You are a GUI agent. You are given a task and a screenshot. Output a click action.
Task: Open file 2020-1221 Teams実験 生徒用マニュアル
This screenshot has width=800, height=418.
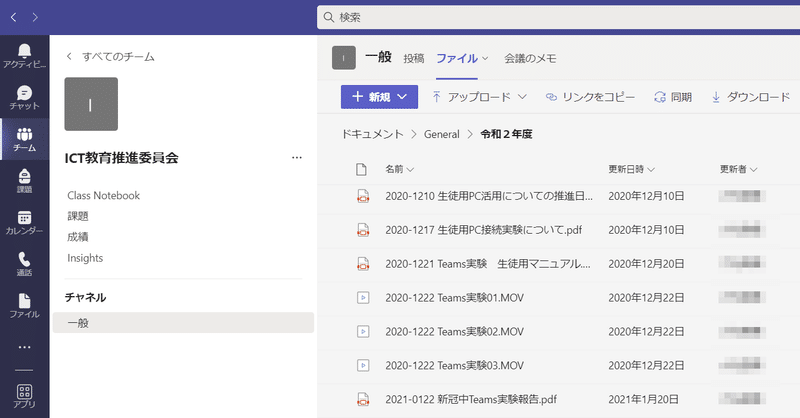pos(488,264)
